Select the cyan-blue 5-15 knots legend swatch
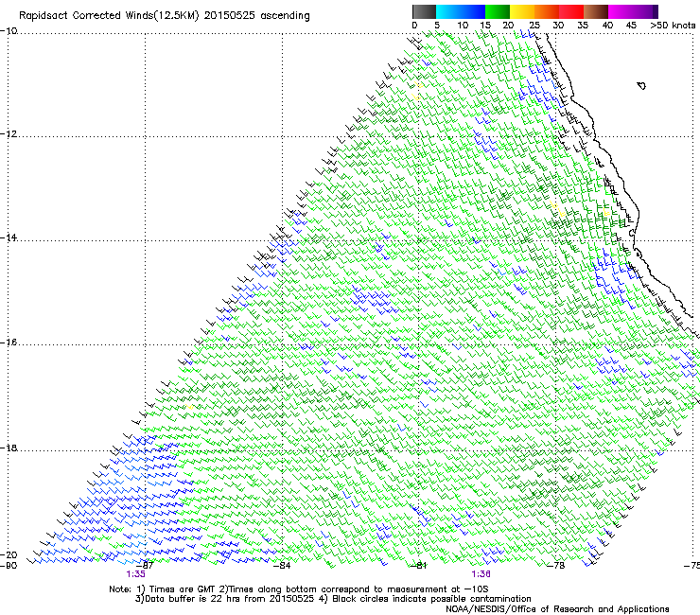700x615 pixels. [461, 11]
